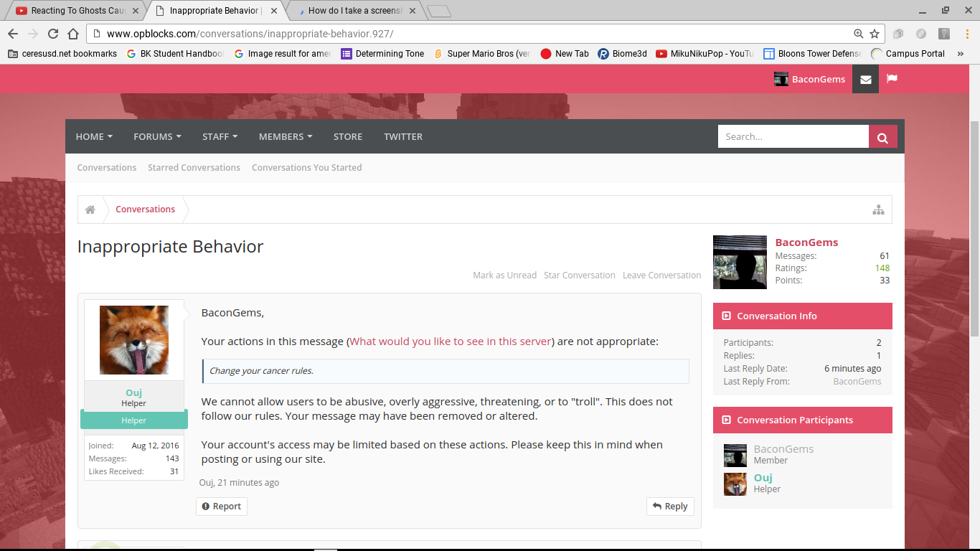Click BaconGems avatar in top header
The image size is (980, 551).
point(781,79)
